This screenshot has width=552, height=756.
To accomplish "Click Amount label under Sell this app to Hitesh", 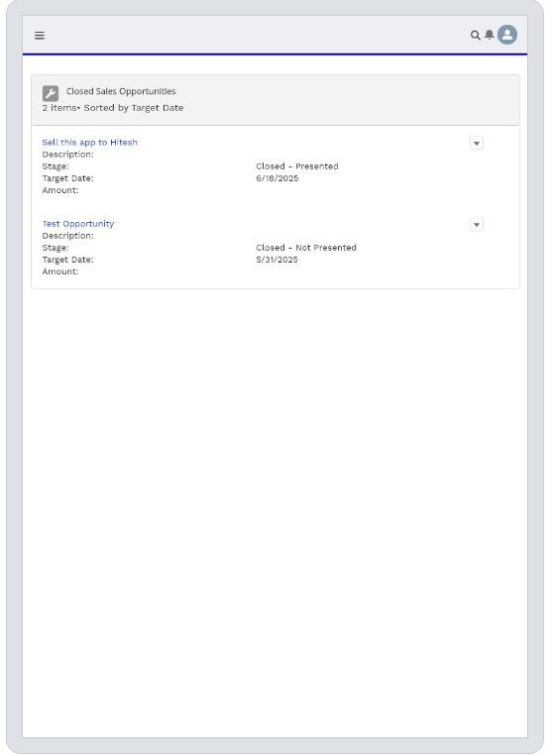I will pos(60,190).
